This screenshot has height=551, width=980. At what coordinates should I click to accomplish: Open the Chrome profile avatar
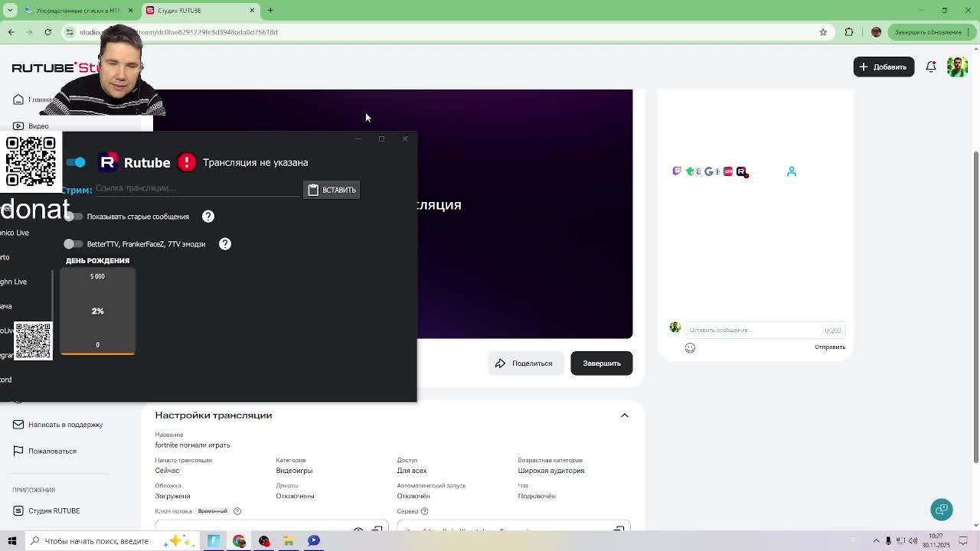point(876,32)
